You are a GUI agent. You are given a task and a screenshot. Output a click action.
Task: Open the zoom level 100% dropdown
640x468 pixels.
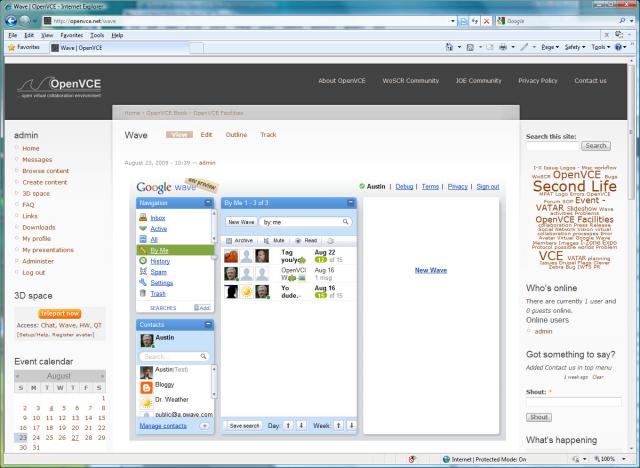pyautogui.click(x=624, y=459)
